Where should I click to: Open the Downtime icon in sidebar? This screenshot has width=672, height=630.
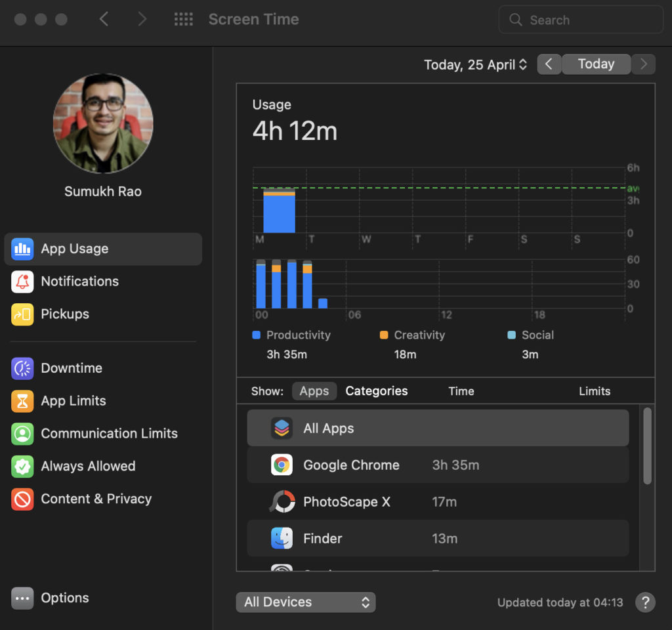point(22,368)
